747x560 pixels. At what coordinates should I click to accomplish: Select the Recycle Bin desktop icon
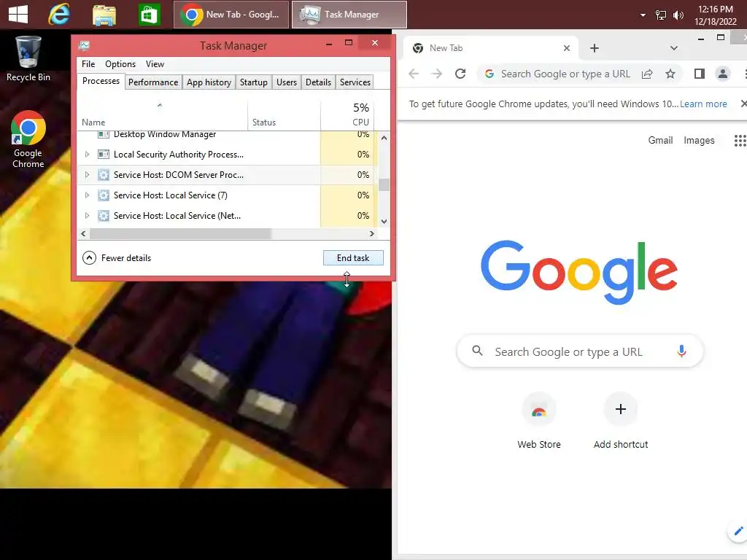tap(28, 58)
